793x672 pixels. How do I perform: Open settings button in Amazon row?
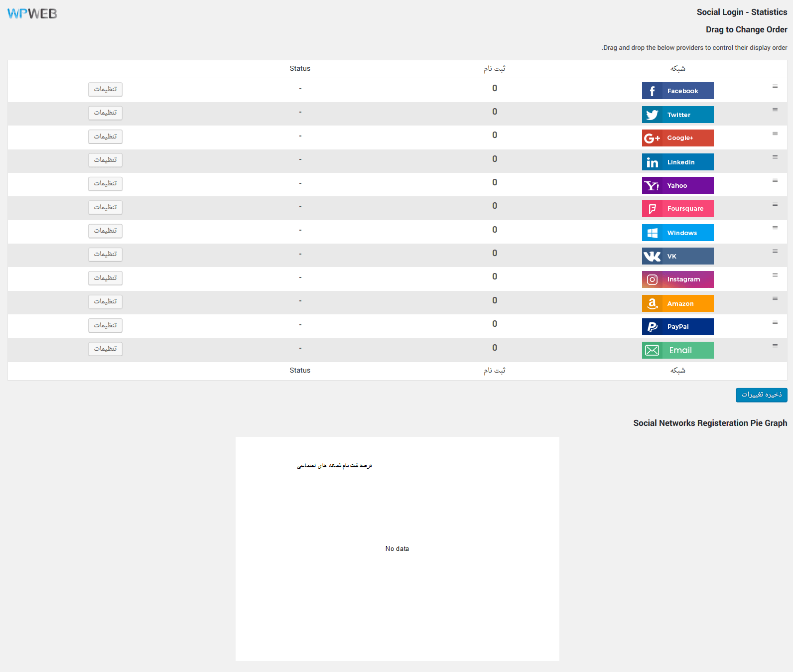[x=105, y=301]
